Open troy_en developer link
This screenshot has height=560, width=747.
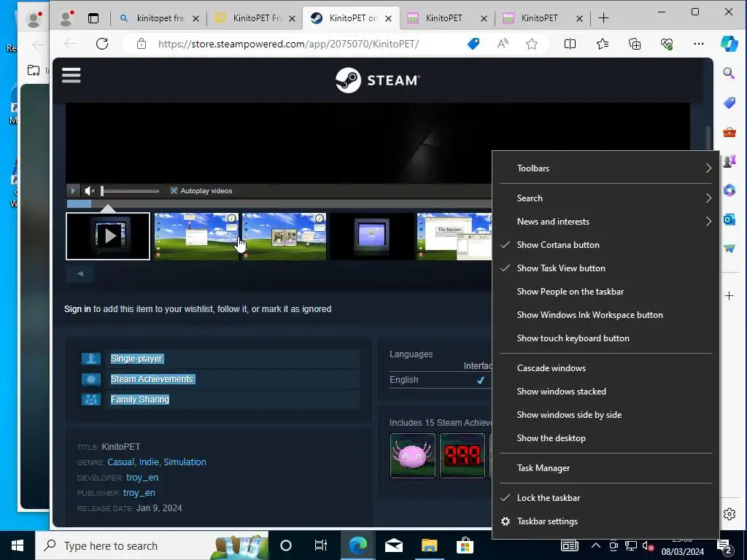(142, 478)
